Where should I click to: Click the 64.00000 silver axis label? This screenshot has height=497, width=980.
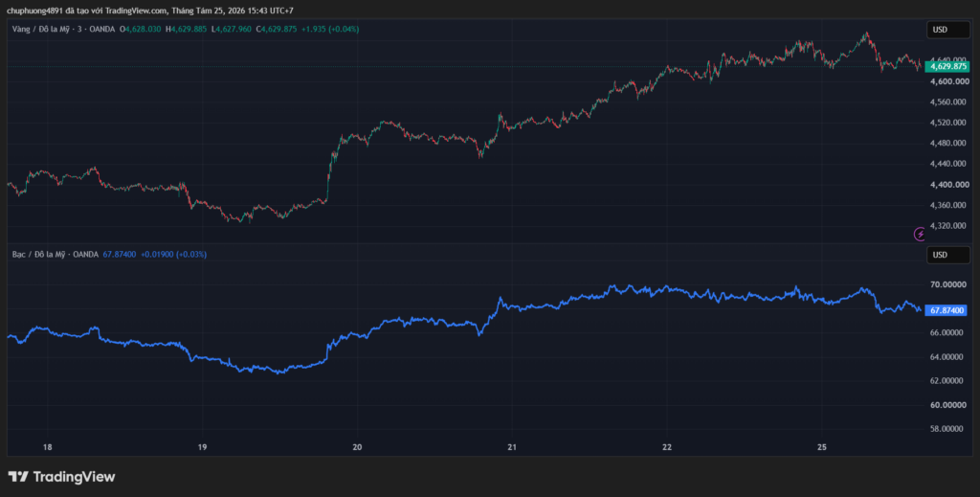[x=947, y=357]
